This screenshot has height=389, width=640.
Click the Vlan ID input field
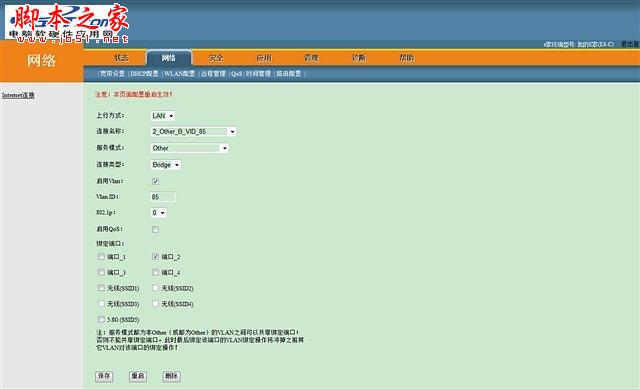point(163,197)
